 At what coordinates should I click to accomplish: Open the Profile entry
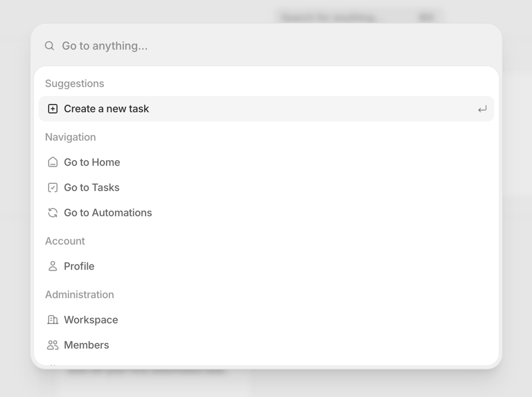[x=267, y=266]
